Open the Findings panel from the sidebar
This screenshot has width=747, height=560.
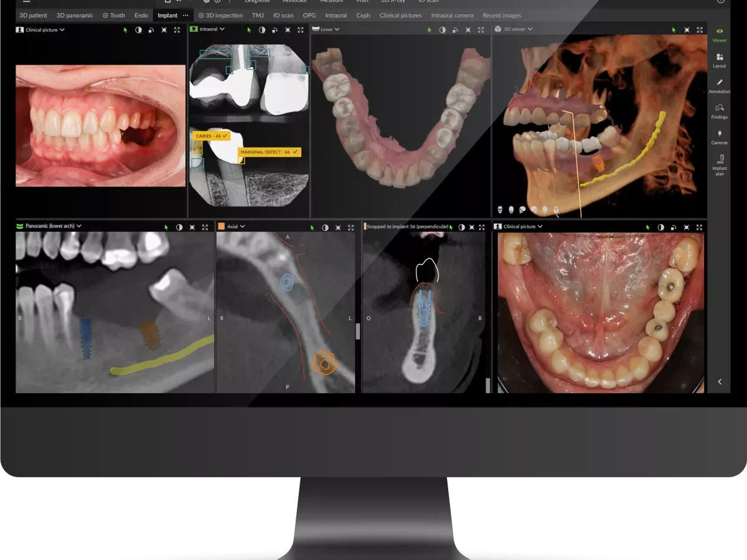tap(720, 111)
